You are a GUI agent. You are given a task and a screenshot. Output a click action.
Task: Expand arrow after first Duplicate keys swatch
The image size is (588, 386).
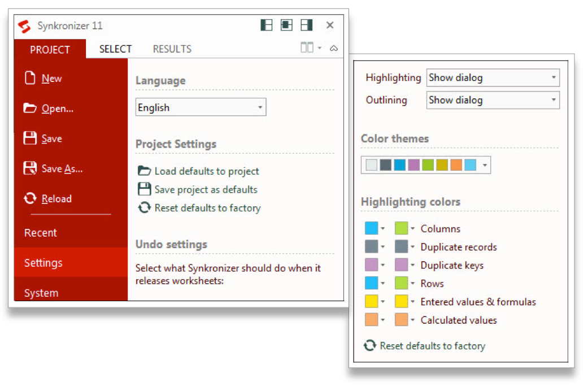click(x=383, y=265)
